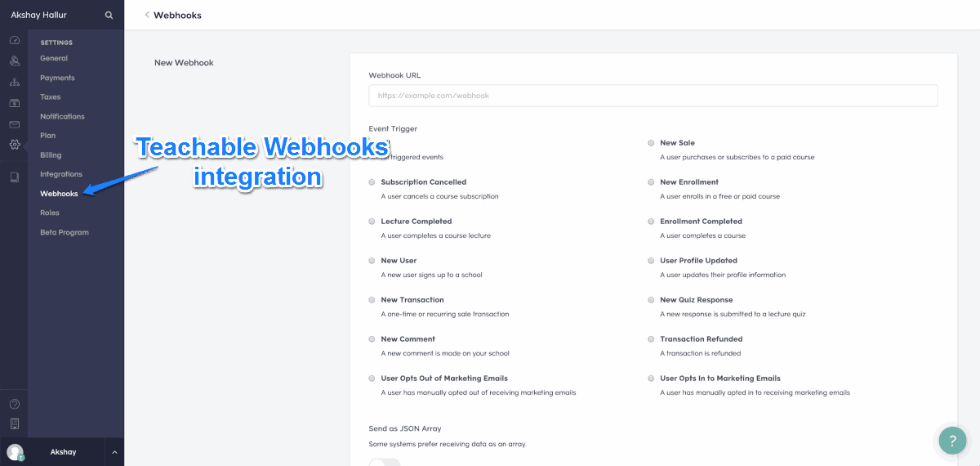980x466 pixels.
Task: Toggle the Send as JSON Array switch
Action: [385, 462]
